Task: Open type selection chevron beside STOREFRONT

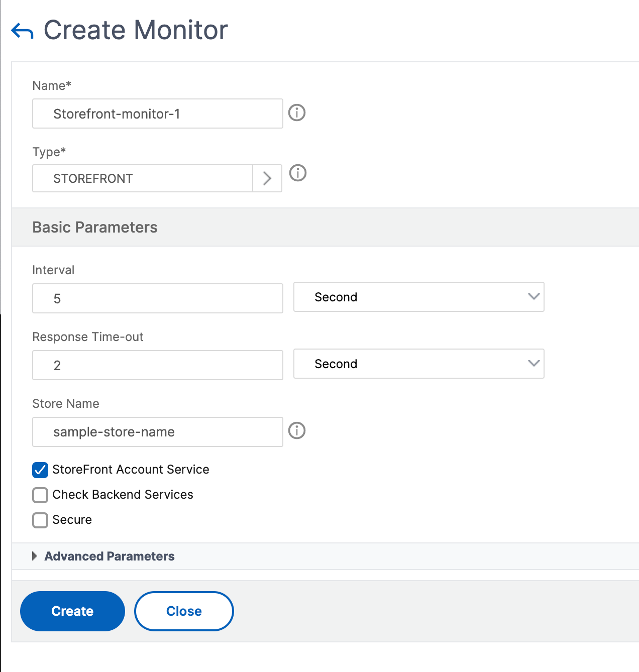Action: click(267, 178)
